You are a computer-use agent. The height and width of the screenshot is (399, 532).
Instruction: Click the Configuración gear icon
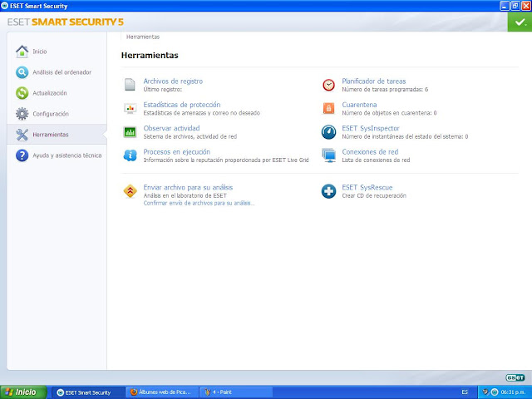22,114
